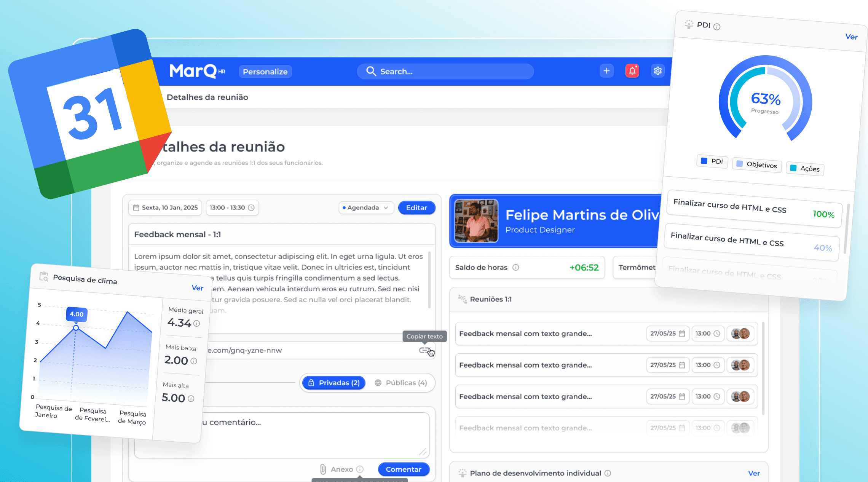Toggle the Objetivos legend chip

[x=757, y=164]
